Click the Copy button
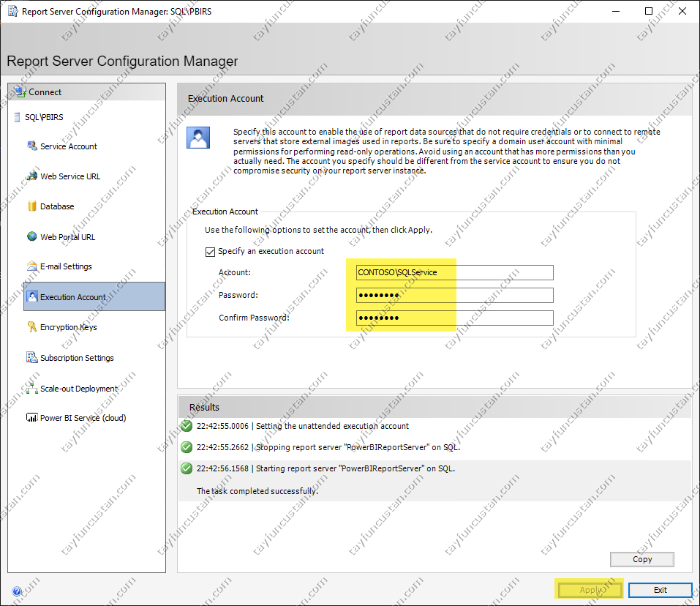This screenshot has width=700, height=606. click(x=642, y=559)
